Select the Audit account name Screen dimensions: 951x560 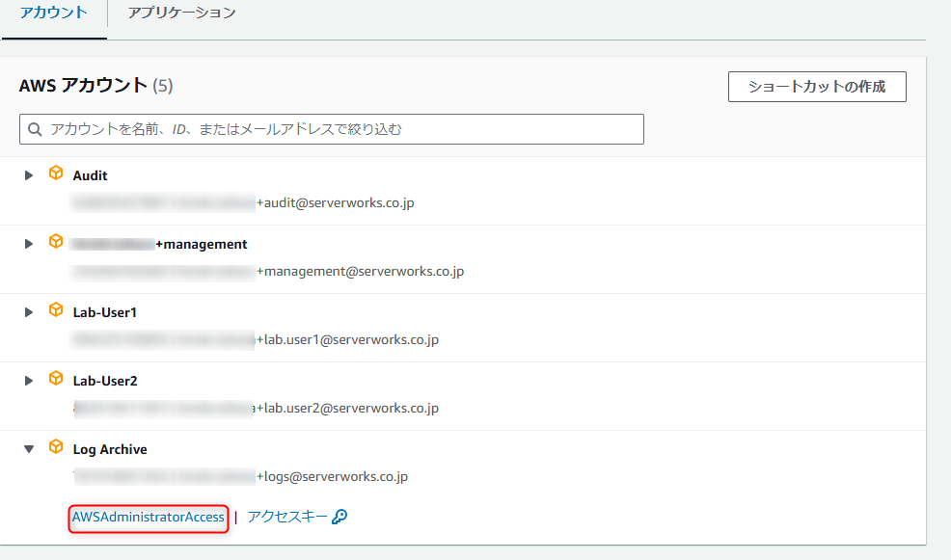[90, 175]
